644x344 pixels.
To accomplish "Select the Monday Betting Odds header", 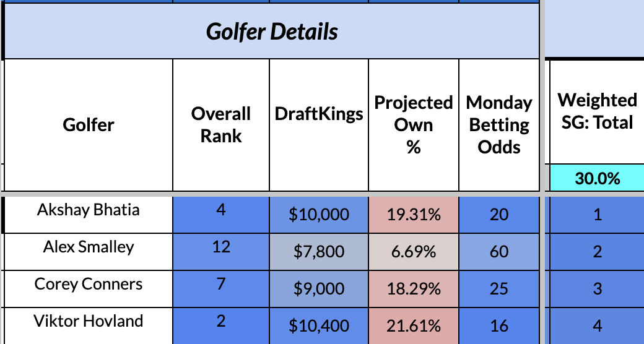I will (499, 125).
